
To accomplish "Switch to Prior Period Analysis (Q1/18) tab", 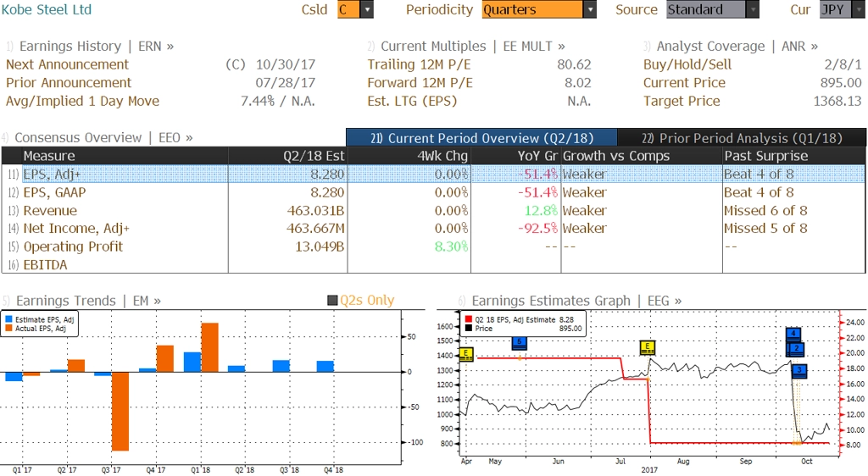I will [x=742, y=138].
